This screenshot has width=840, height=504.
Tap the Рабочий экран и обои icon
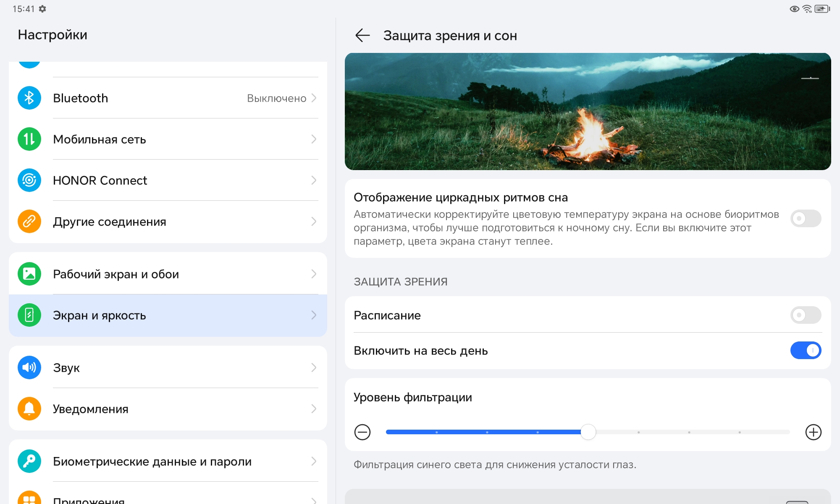pyautogui.click(x=29, y=274)
